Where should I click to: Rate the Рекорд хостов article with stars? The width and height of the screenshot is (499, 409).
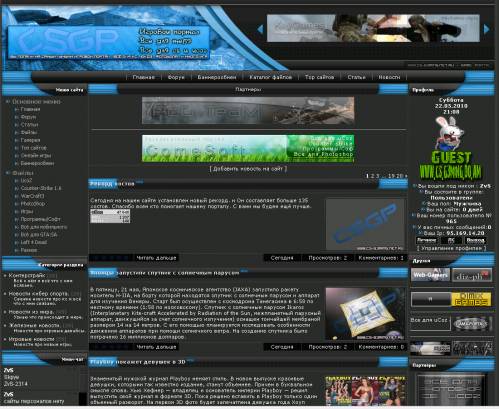[111, 258]
